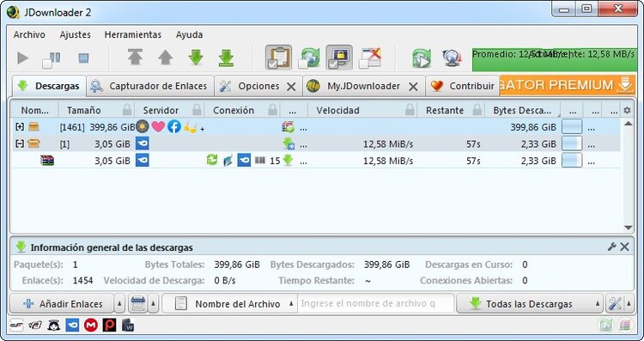Open the Archivo menu

[29, 35]
